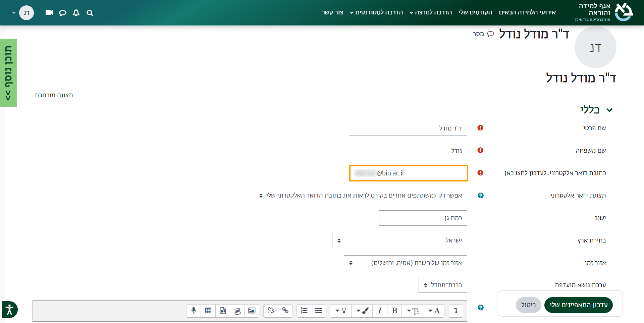Toggle bold formatting in editor
Screen dimensions: 644x323
(x=394, y=311)
